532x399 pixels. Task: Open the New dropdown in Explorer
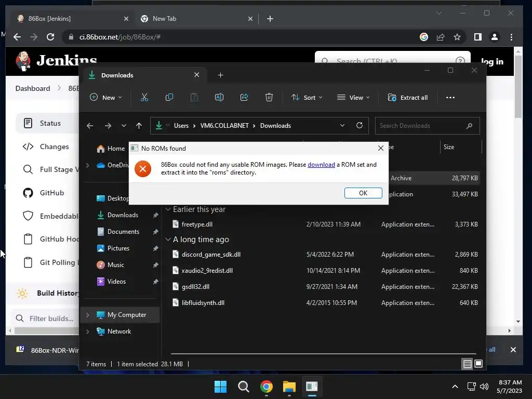tap(105, 97)
